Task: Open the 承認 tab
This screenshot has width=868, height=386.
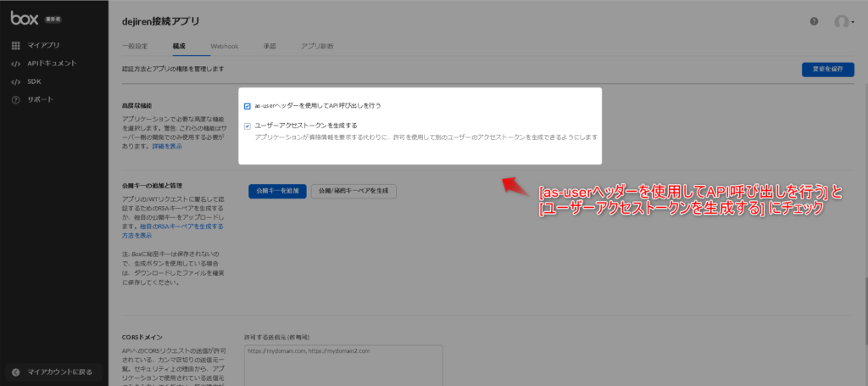Action: click(270, 47)
